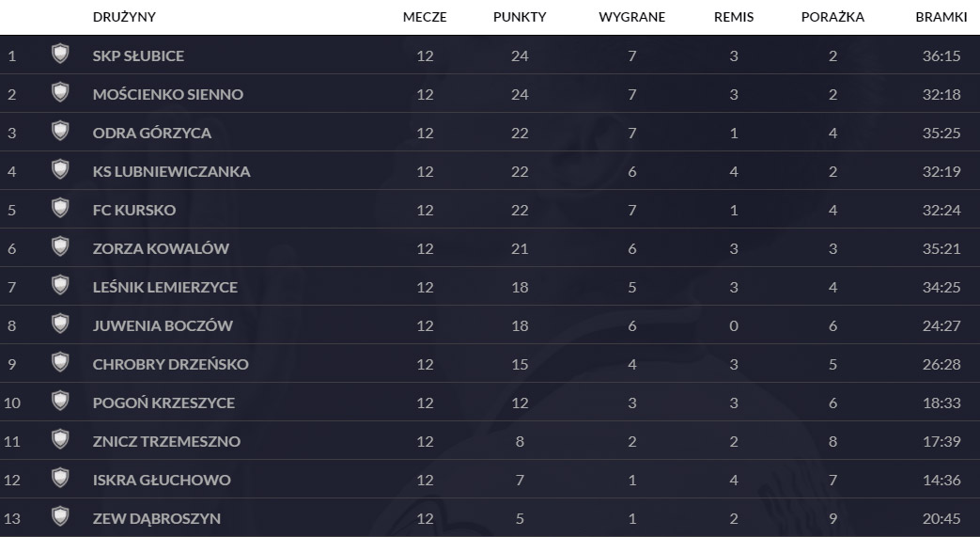Click the SKP Słubice team name

[x=138, y=55]
